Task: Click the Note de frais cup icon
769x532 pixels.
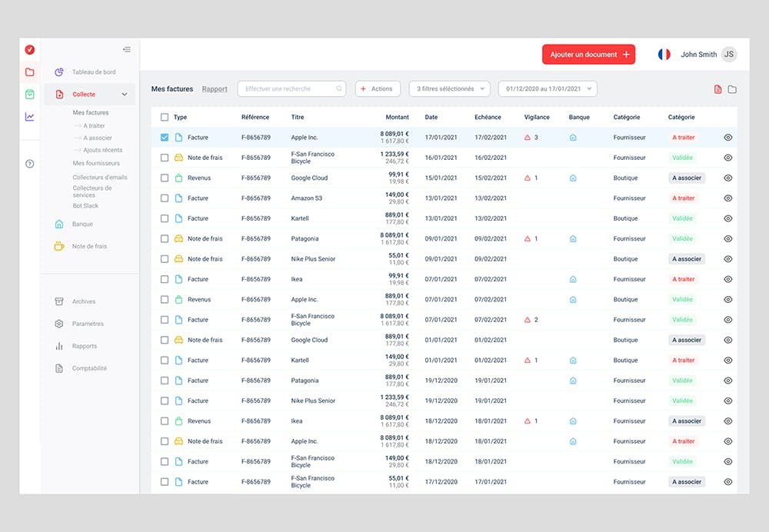Action: [59, 246]
